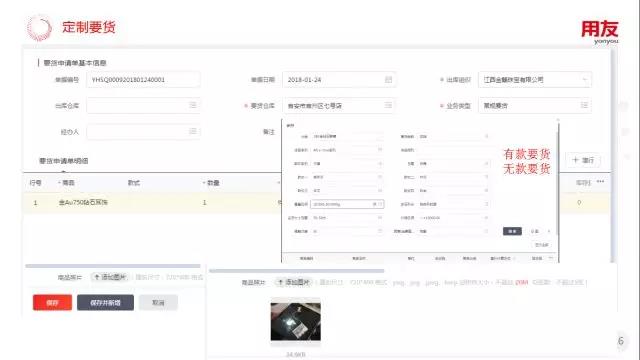This screenshot has width=640, height=360.
Task: Expand the 出库组织 dropdown
Action: point(584,80)
